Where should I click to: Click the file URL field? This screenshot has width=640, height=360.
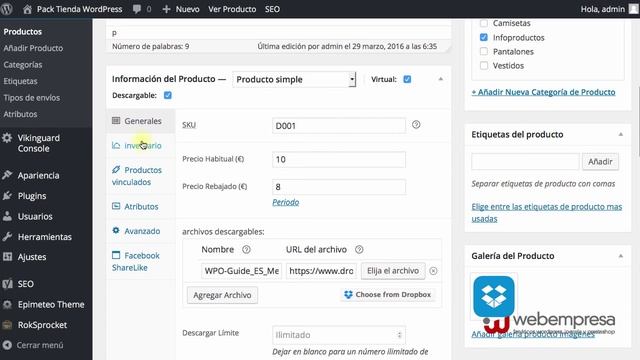click(321, 271)
